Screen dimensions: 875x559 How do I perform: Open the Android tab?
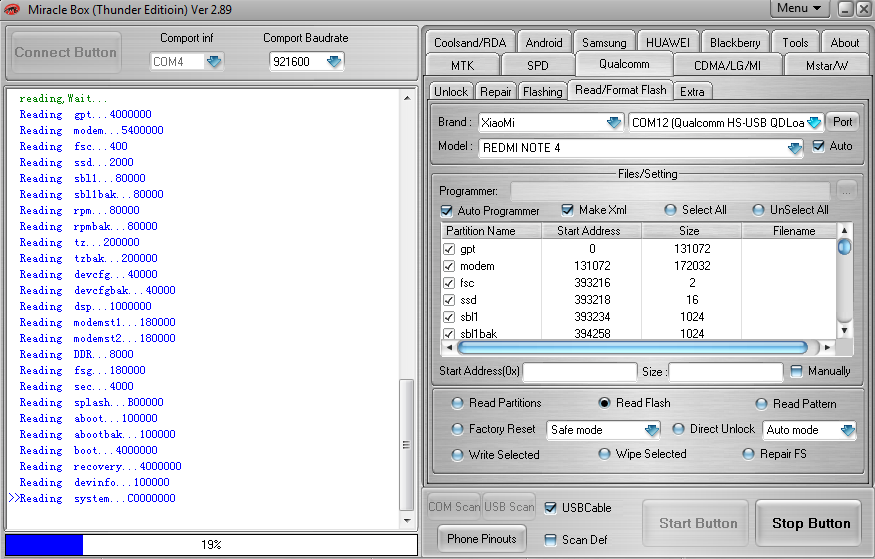544,42
